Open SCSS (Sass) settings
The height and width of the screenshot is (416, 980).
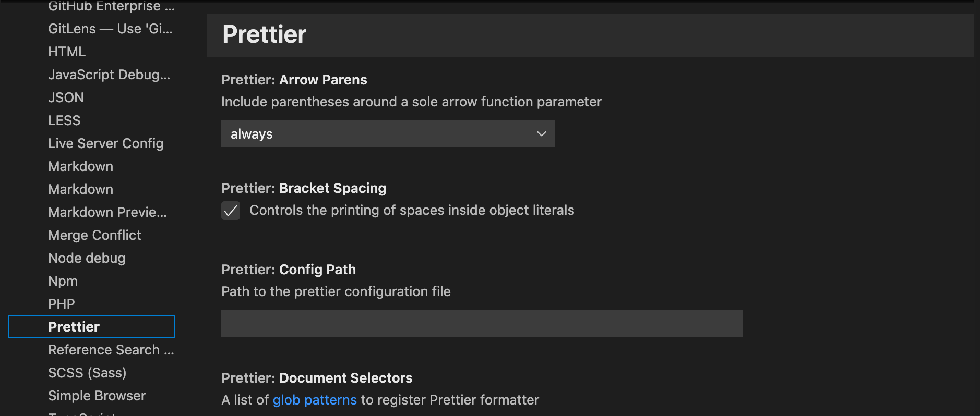click(x=87, y=373)
